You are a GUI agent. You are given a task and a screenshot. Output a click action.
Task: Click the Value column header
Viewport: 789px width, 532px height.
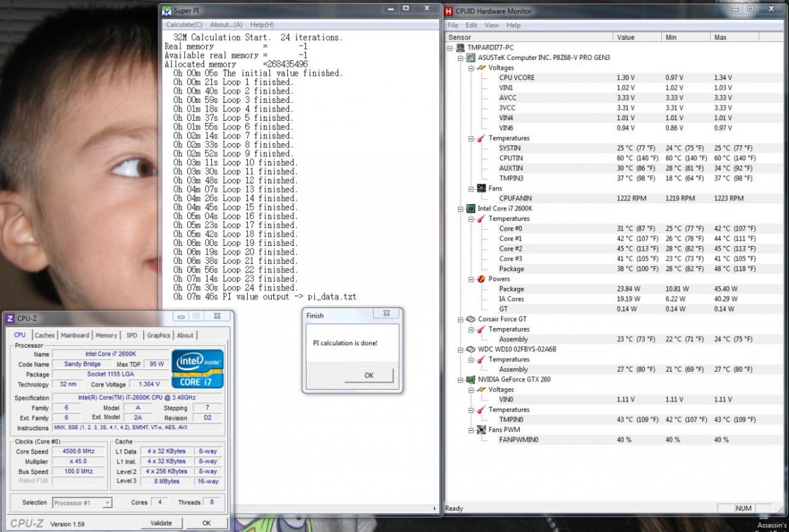(637, 38)
